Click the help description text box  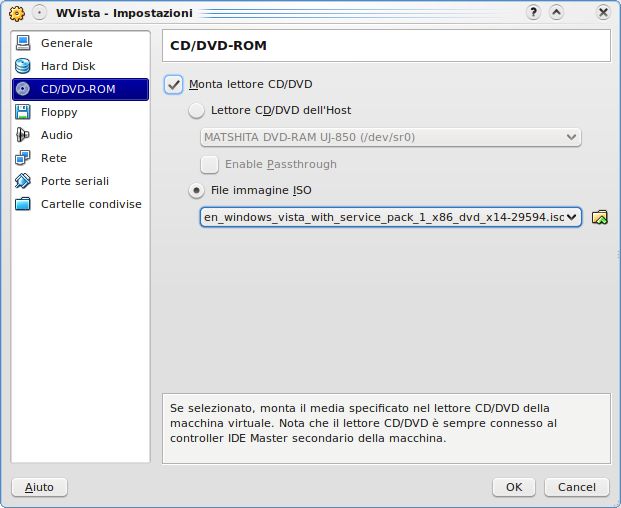(386, 428)
